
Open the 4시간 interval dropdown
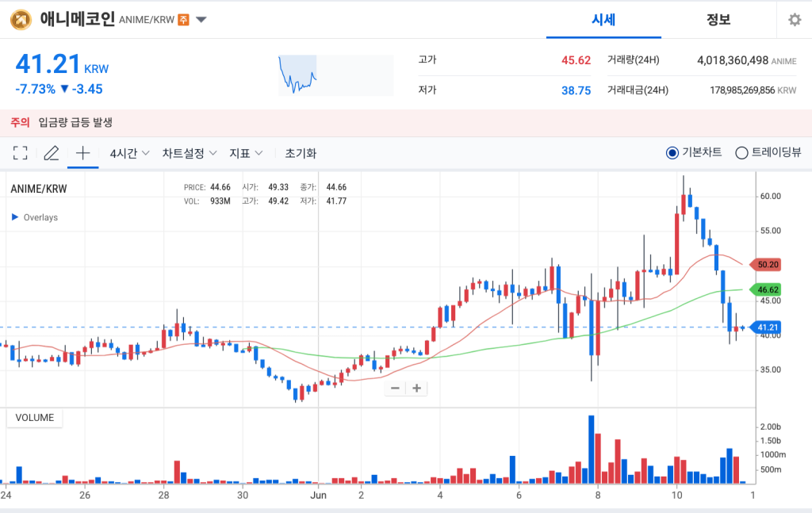pos(129,153)
